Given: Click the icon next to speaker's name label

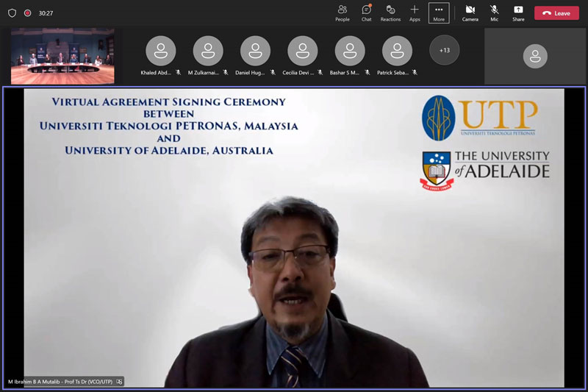Looking at the screenshot, I should point(119,382).
